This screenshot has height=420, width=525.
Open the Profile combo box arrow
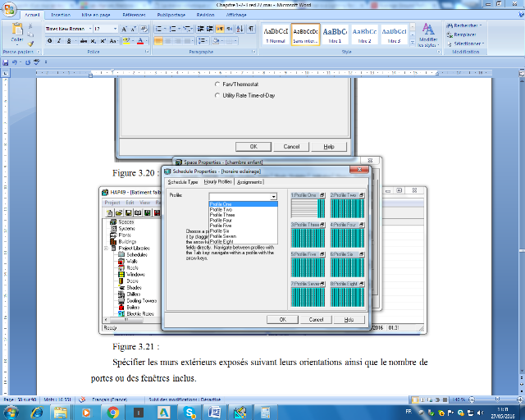coord(274,196)
